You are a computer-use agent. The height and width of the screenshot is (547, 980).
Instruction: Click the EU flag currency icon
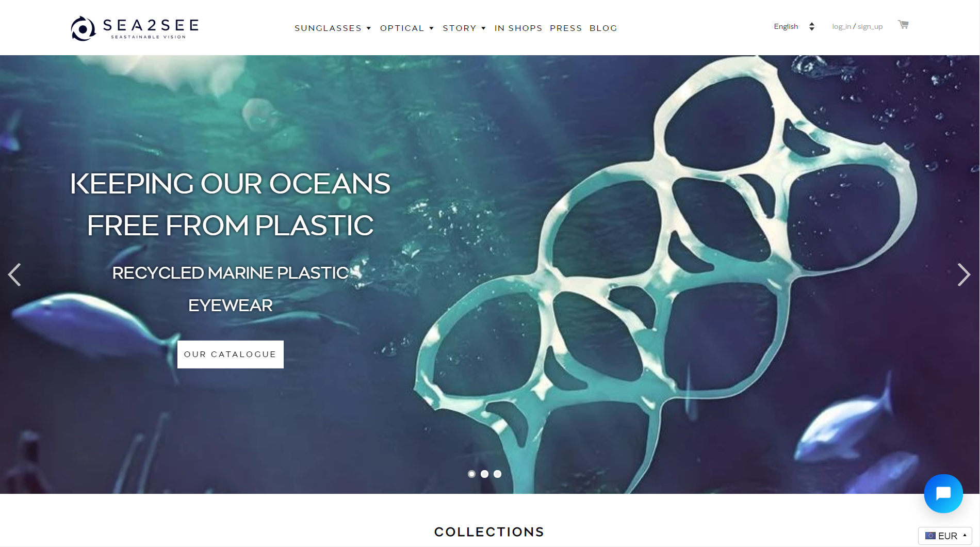tap(930, 536)
